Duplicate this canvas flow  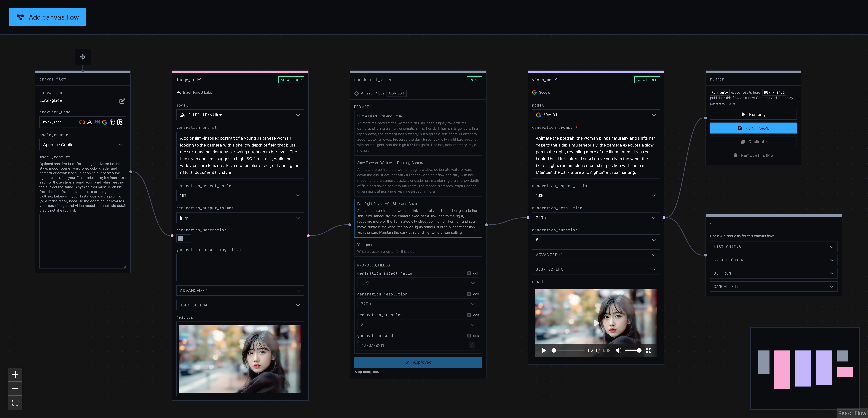[753, 142]
